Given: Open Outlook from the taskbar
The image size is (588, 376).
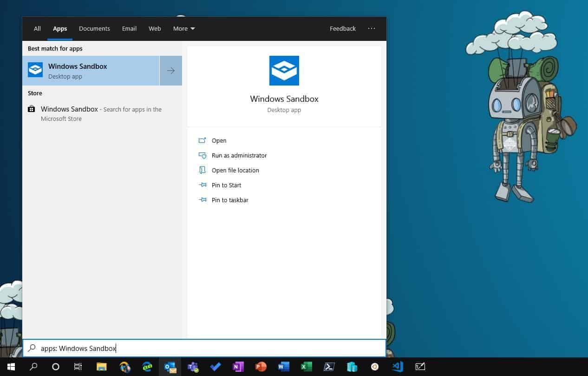Looking at the screenshot, I should tap(170, 367).
